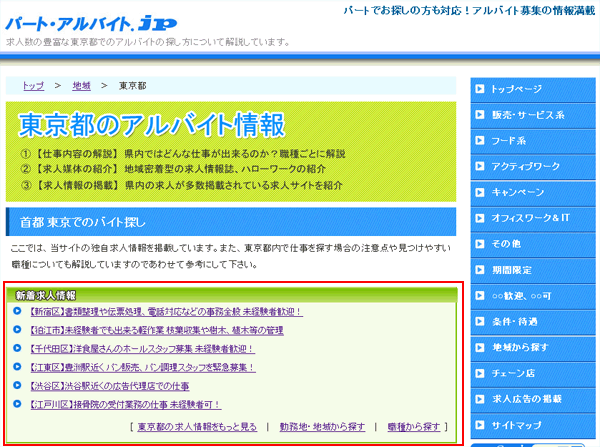Click bullet icon beside 千代田区 job listing

point(17,347)
